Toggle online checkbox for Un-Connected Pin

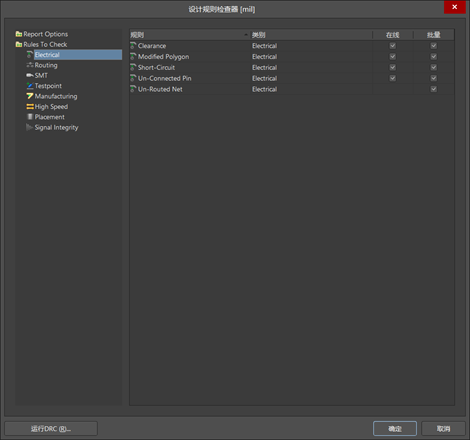(x=393, y=78)
